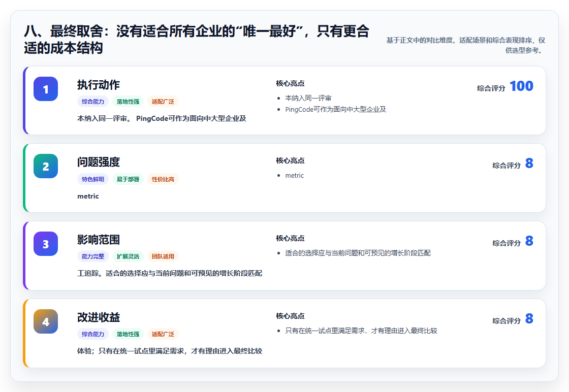Select the 能力完整 tag
This screenshot has width=569, height=392.
pos(93,256)
